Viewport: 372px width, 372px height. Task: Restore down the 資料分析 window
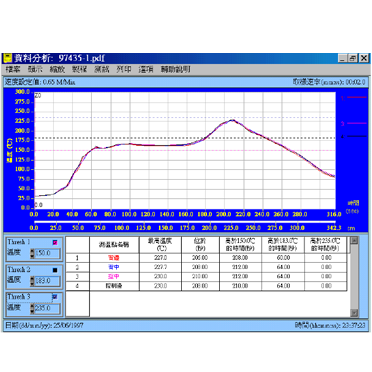click(x=353, y=58)
